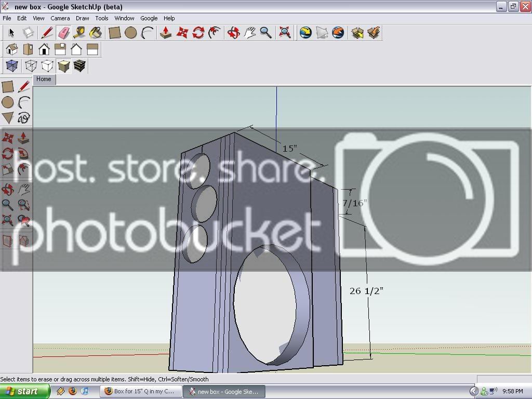Screen dimensions: 532x399
Task: Enable Hidden Line display style
Action: tap(47, 66)
